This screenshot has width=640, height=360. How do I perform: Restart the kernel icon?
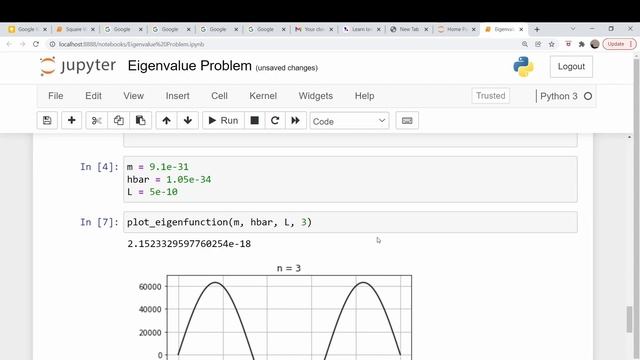275,120
